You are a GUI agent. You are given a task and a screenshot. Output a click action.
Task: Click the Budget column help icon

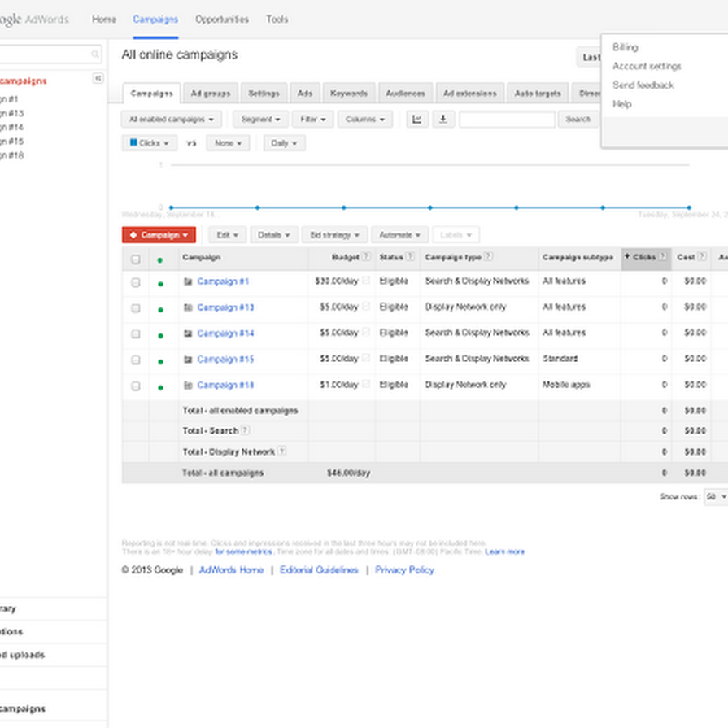click(366, 256)
